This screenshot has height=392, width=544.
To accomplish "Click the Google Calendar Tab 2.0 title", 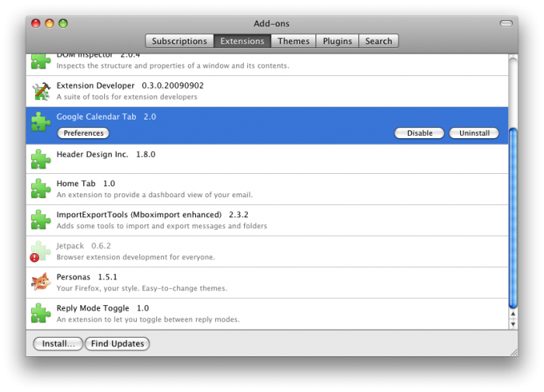I will [x=106, y=116].
